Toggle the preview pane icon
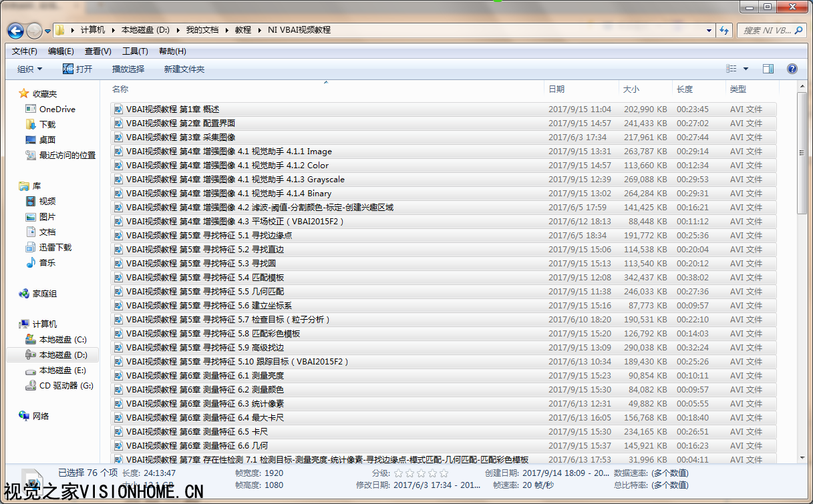The width and height of the screenshot is (813, 504). (x=768, y=69)
